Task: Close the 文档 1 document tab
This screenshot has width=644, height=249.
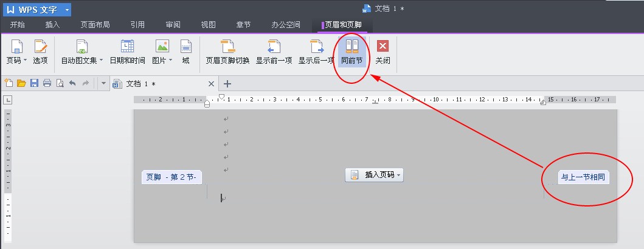Action: 211,84
